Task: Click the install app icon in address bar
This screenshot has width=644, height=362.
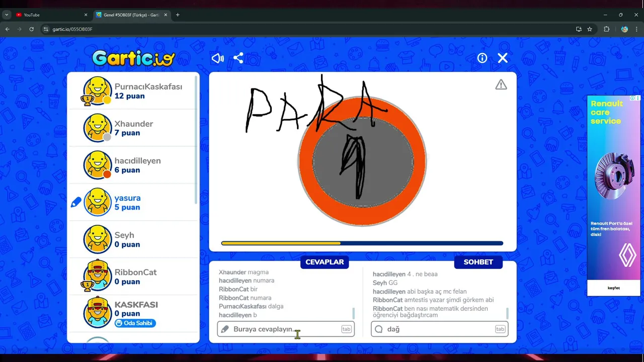Action: (579, 29)
